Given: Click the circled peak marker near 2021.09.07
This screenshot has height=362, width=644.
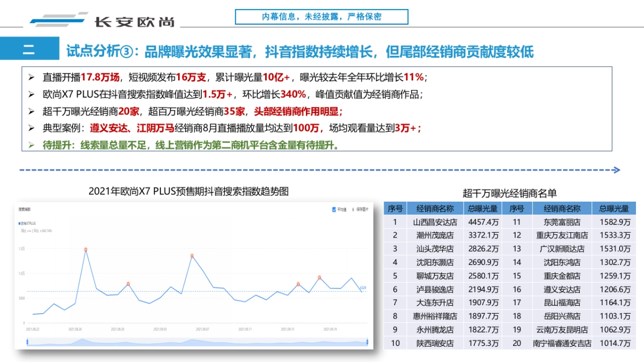Looking at the screenshot, I should pyautogui.click(x=192, y=256).
